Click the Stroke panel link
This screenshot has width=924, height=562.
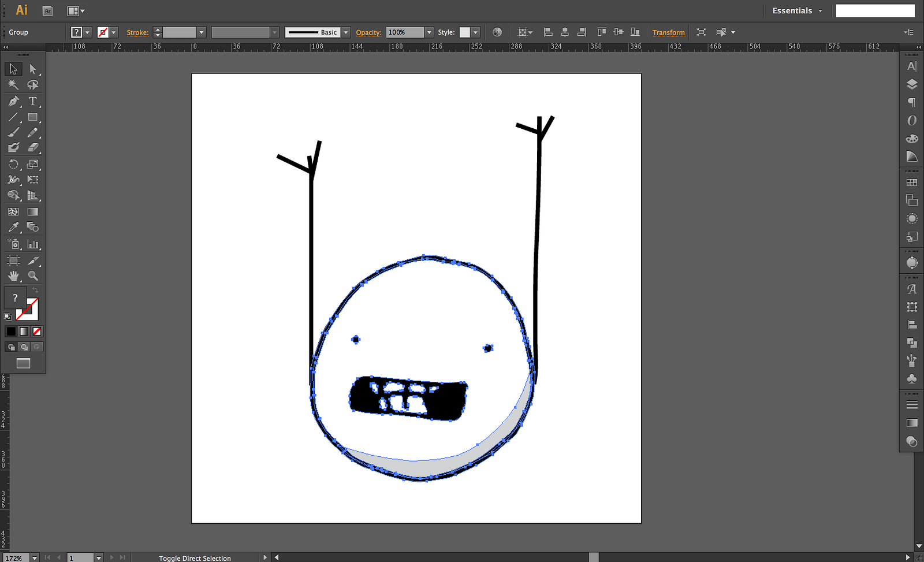tap(137, 32)
